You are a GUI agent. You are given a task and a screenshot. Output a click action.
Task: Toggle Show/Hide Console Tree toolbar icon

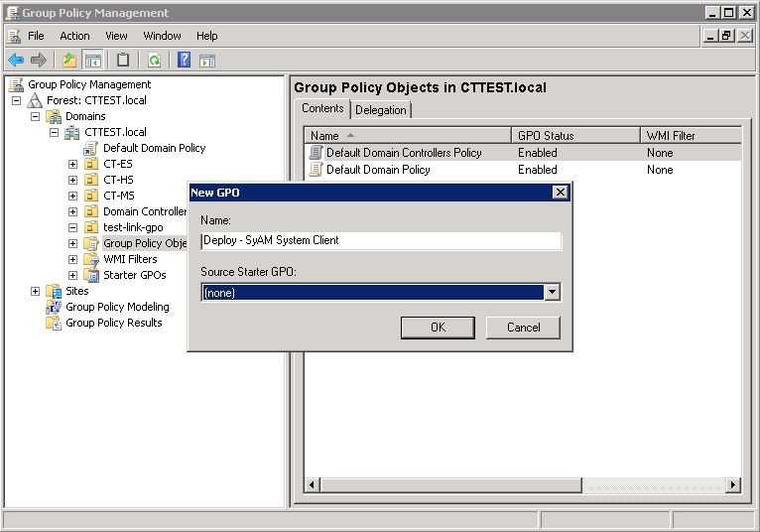click(92, 60)
